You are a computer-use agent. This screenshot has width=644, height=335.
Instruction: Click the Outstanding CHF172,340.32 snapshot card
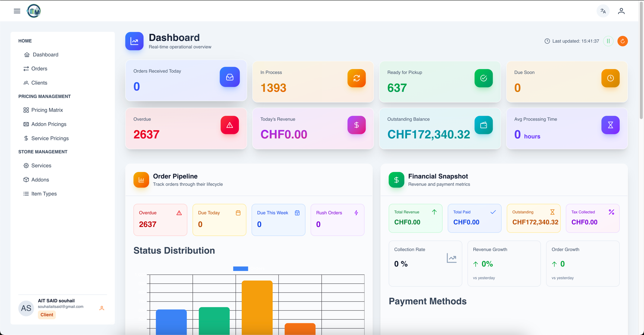pyautogui.click(x=534, y=218)
